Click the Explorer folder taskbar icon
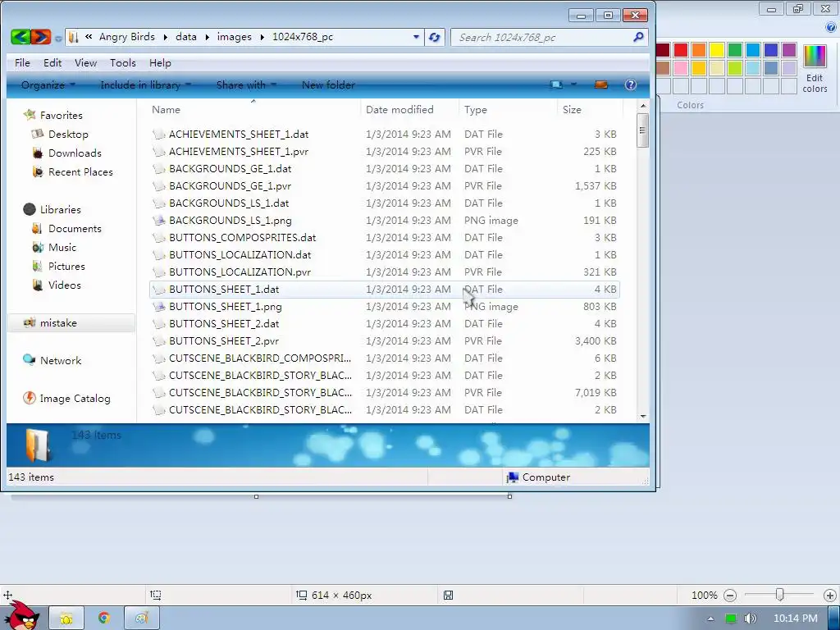Image resolution: width=840 pixels, height=630 pixels. click(66, 619)
